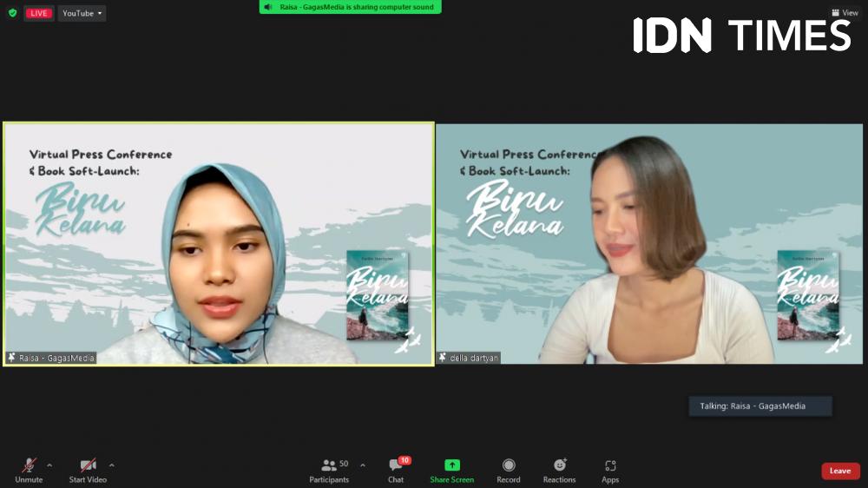Click the sharing computer sound banner
The height and width of the screenshot is (488, 868).
tap(350, 7)
